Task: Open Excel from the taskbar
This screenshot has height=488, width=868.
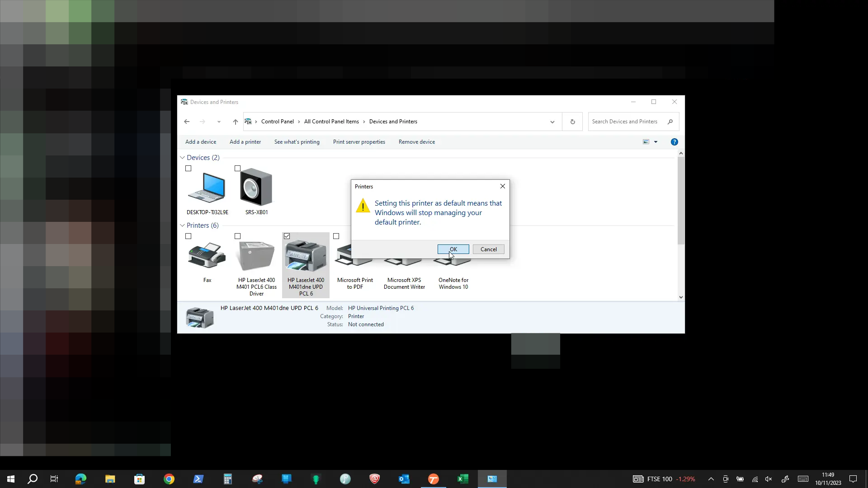Action: 462,479
